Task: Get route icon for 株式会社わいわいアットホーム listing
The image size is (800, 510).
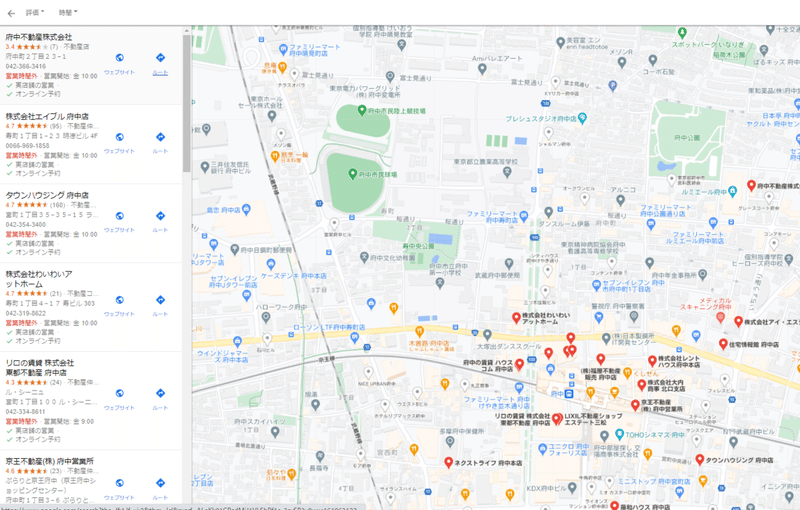Action: point(160,300)
